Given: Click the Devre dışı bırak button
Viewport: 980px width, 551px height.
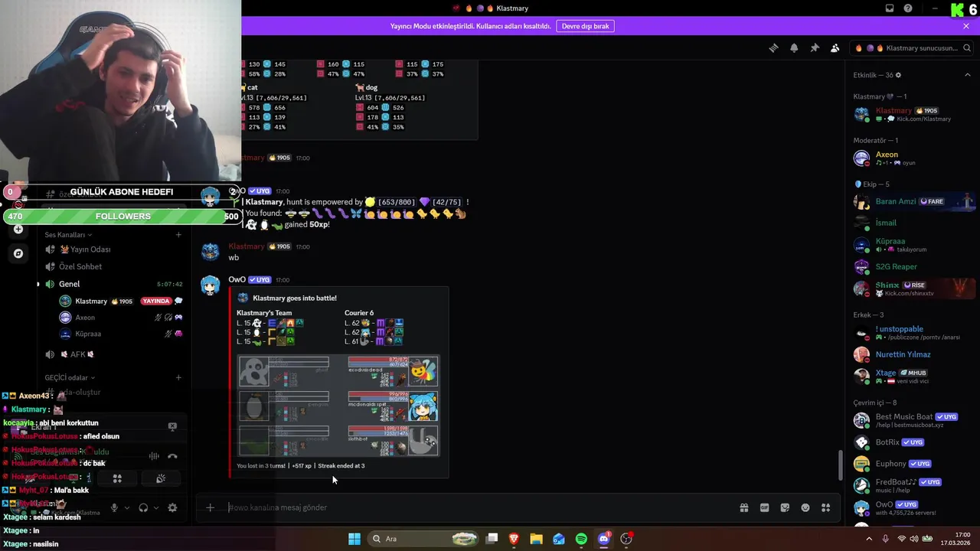Looking at the screenshot, I should [586, 26].
